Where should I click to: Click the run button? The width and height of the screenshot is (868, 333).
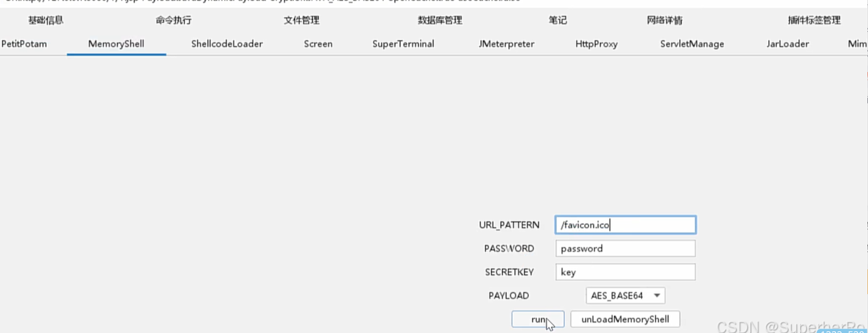(x=538, y=319)
